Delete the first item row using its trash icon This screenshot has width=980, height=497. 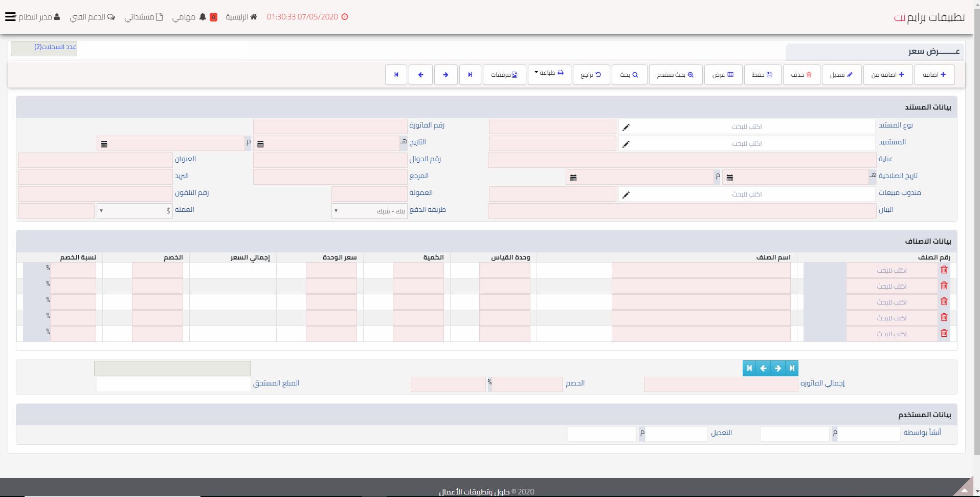[x=944, y=270]
